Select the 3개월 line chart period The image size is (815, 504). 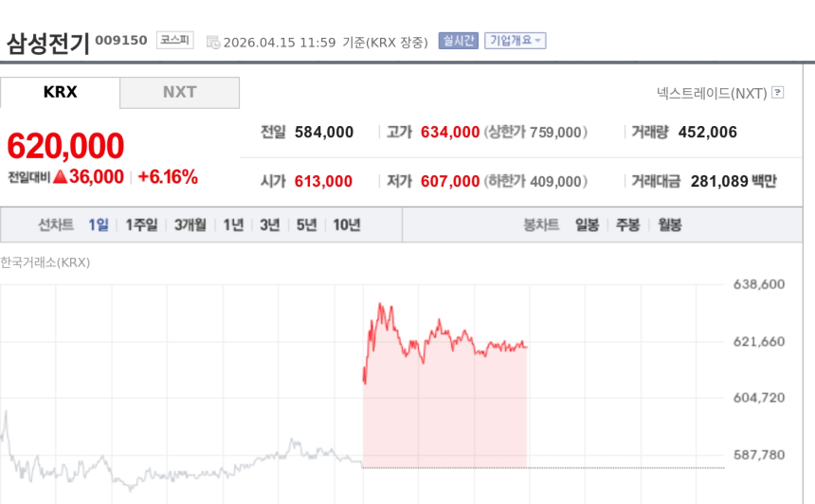[x=190, y=225]
